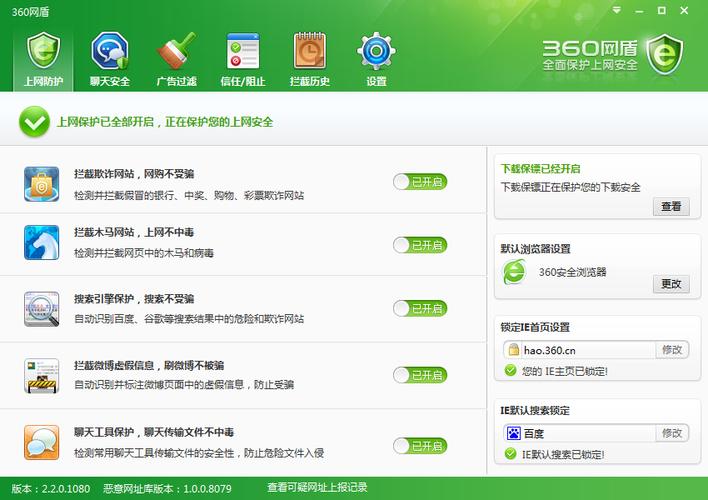Open 查看可疑网址上报记录 link
The height and width of the screenshot is (500, 708).
(x=317, y=487)
